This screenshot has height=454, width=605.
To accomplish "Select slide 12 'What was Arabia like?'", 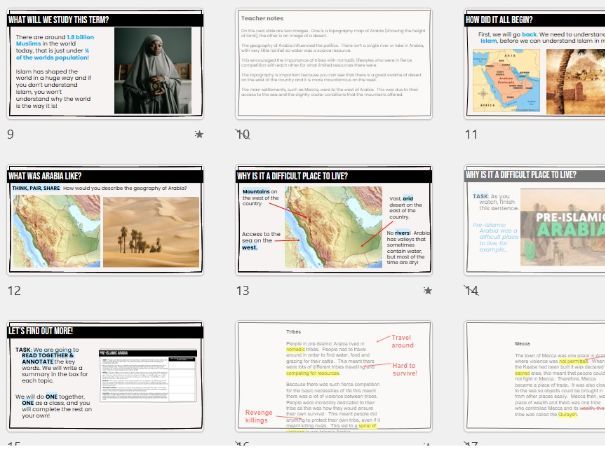I will [105, 219].
